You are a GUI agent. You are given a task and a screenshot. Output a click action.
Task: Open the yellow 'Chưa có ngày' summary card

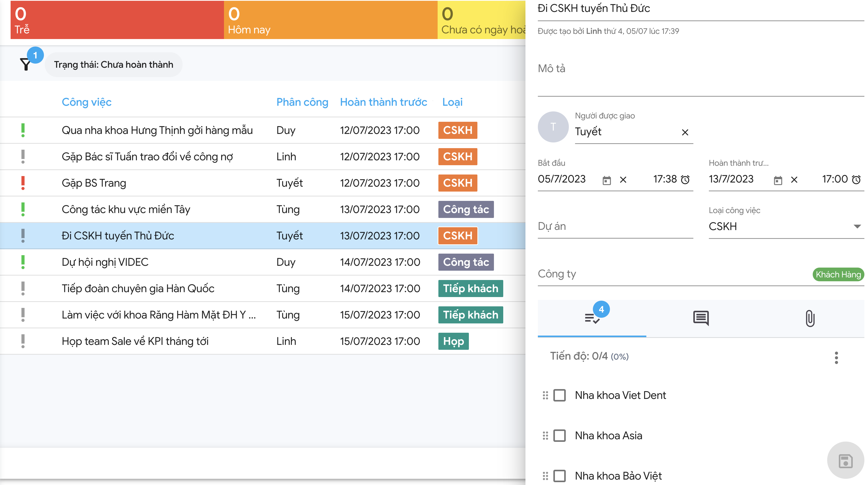(482, 20)
